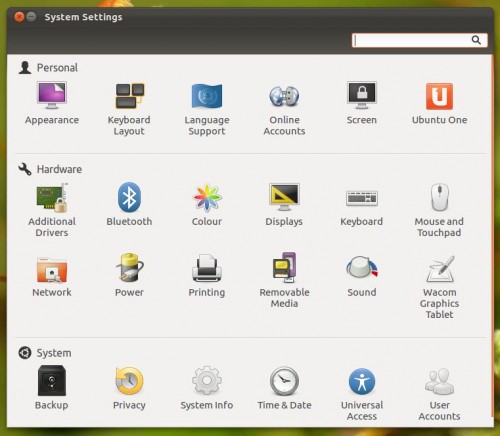Open the Screen lock settings

click(362, 103)
